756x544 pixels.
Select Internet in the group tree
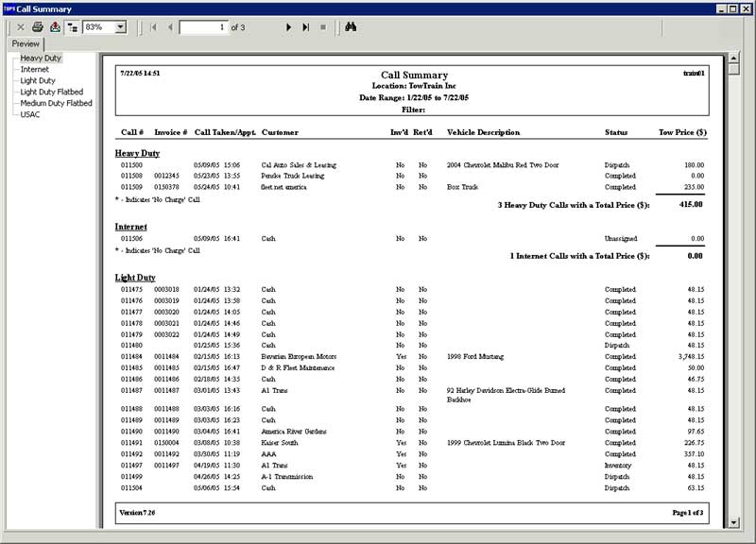[34, 69]
